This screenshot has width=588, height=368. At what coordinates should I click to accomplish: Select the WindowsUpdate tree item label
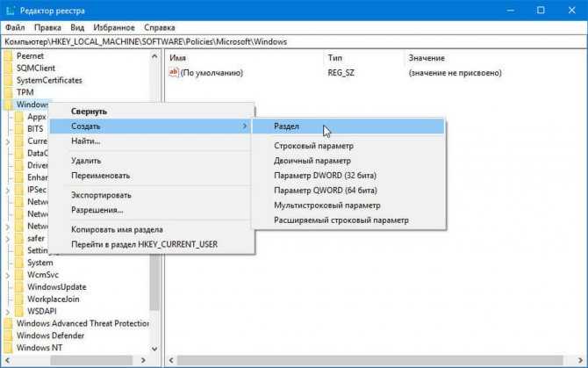pyautogui.click(x=57, y=287)
